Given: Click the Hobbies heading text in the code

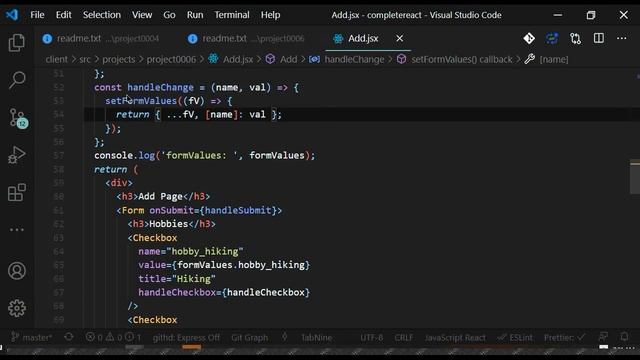Looking at the screenshot, I should click(169, 224).
